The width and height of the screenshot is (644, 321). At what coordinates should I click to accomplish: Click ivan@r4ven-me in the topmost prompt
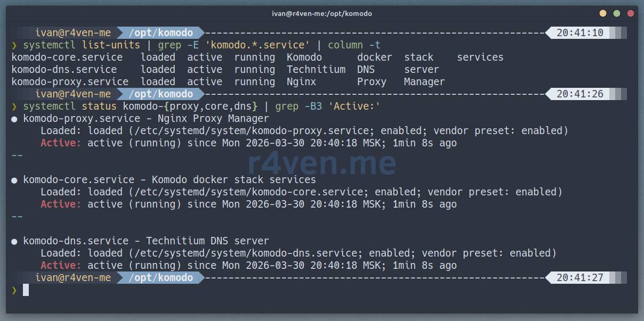coord(73,33)
